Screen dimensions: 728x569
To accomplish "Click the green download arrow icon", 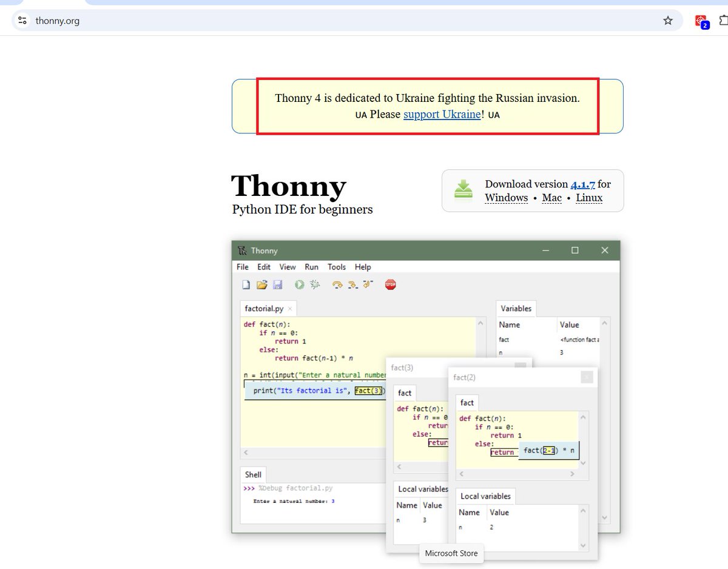I will coord(463,190).
